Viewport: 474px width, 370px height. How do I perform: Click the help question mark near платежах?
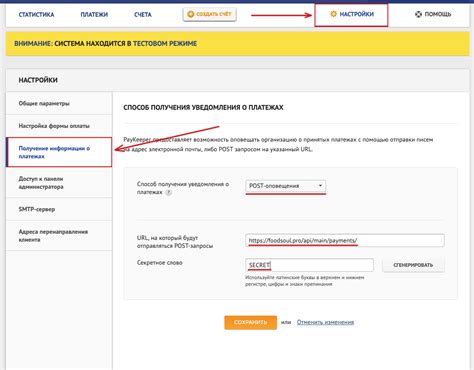(169, 192)
